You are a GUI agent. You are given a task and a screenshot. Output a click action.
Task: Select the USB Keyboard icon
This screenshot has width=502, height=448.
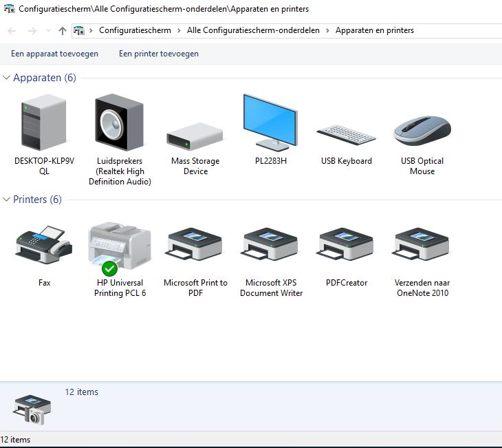point(346,135)
